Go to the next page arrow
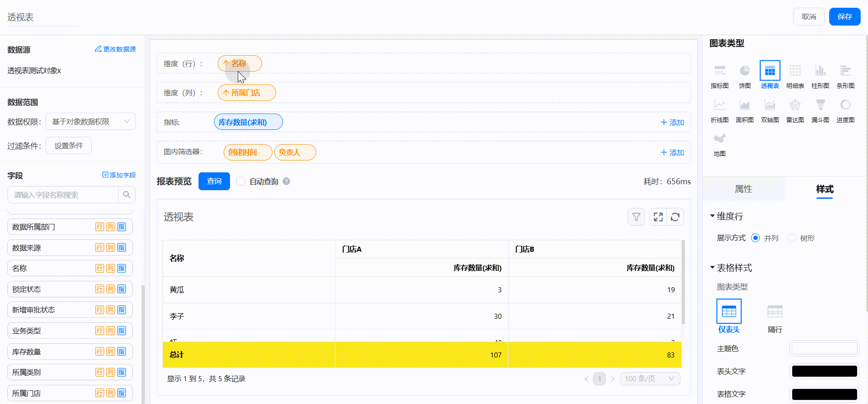Viewport: 868px width, 404px height. coord(612,379)
